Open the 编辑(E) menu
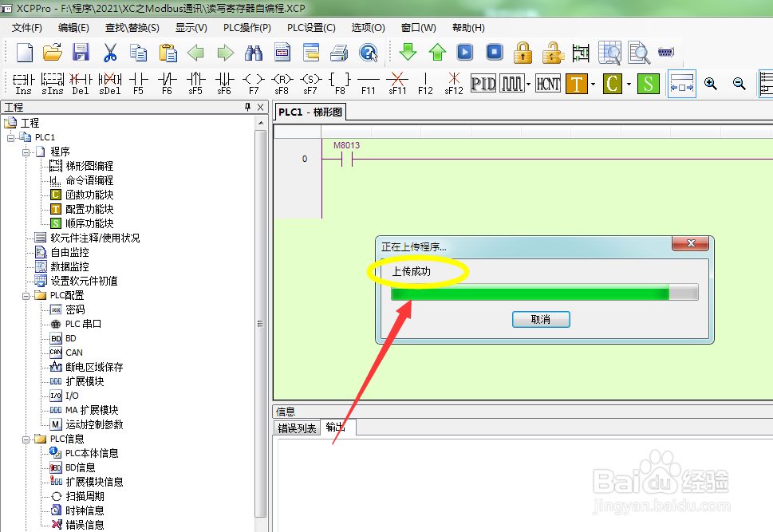Screen dimensions: 773x532 coord(73,28)
